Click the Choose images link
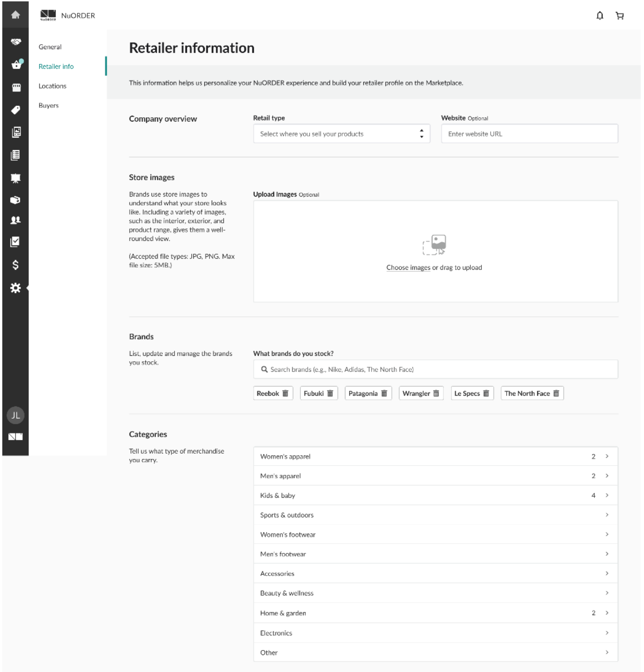The width and height of the screenshot is (644, 672). [x=408, y=268]
